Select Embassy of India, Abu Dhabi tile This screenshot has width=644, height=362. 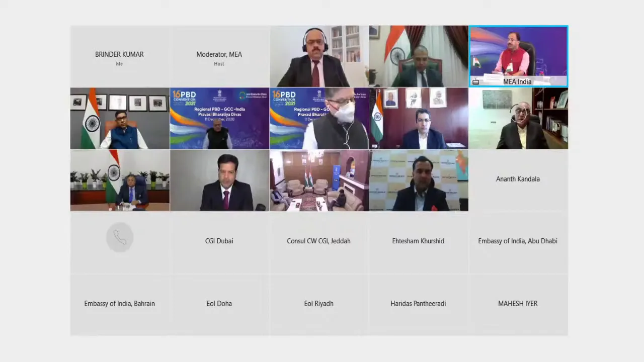[x=518, y=242]
